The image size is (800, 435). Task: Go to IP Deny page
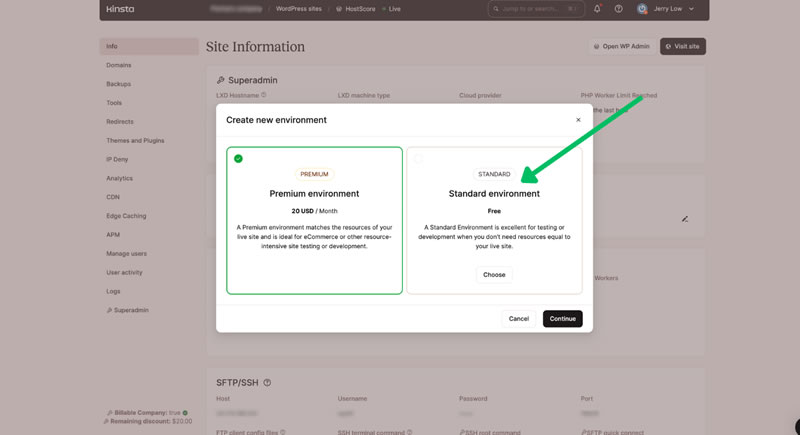point(117,160)
